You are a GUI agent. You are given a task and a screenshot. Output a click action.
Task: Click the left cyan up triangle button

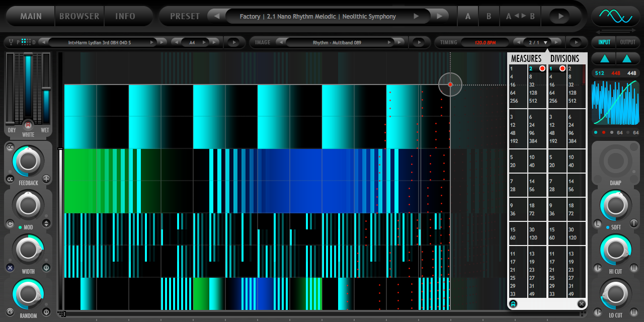click(604, 58)
